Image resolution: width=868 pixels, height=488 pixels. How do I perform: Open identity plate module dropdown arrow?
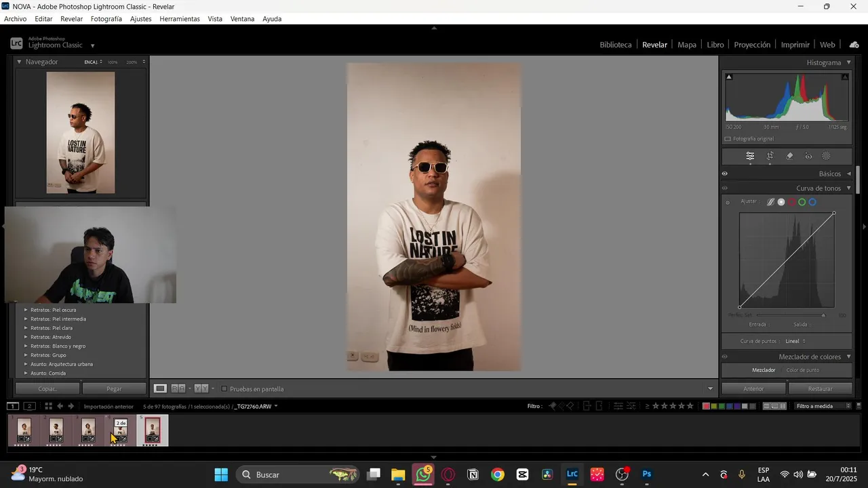(92, 46)
